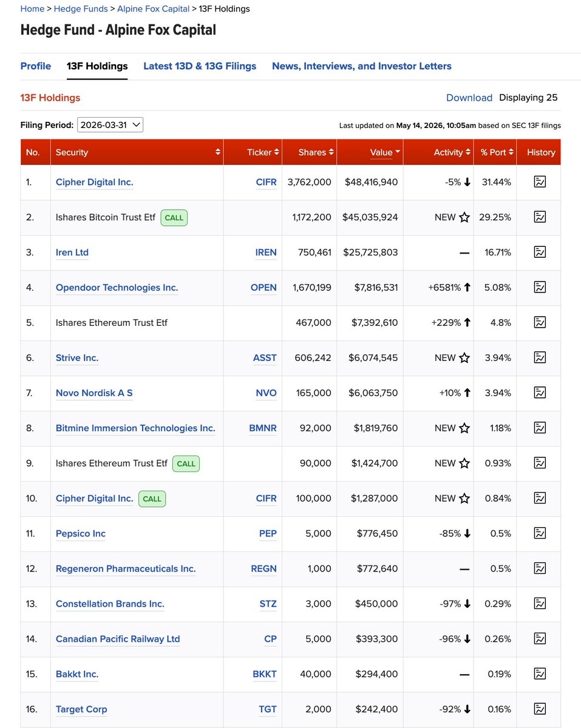Open Novo Nordisk A S link
Viewport: 581px width, 728px height.
coord(94,393)
